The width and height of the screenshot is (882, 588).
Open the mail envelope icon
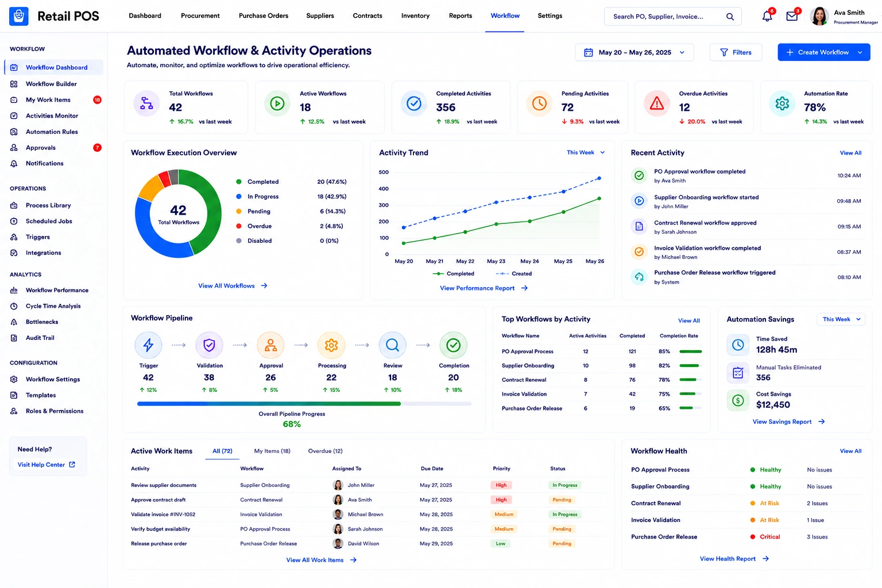(792, 16)
